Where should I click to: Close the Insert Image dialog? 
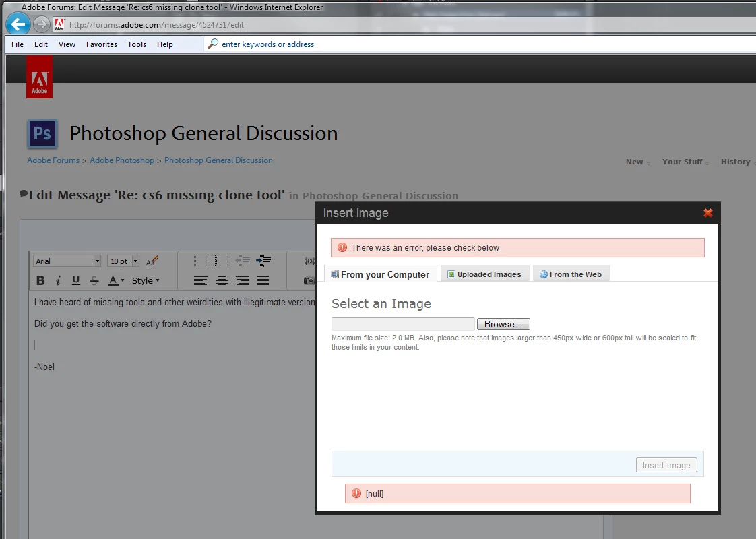point(707,213)
